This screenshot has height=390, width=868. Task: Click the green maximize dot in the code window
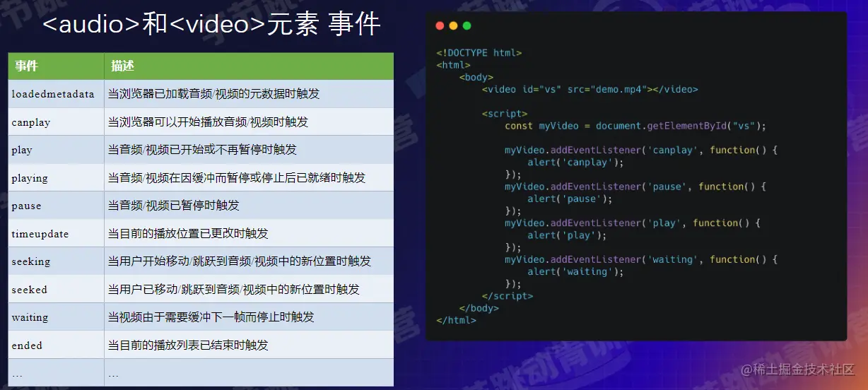(467, 26)
